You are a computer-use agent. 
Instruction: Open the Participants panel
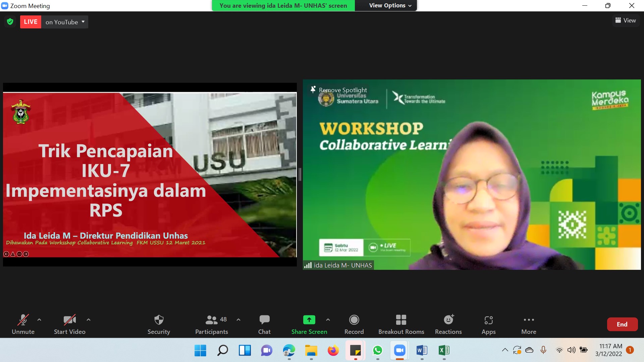(212, 324)
